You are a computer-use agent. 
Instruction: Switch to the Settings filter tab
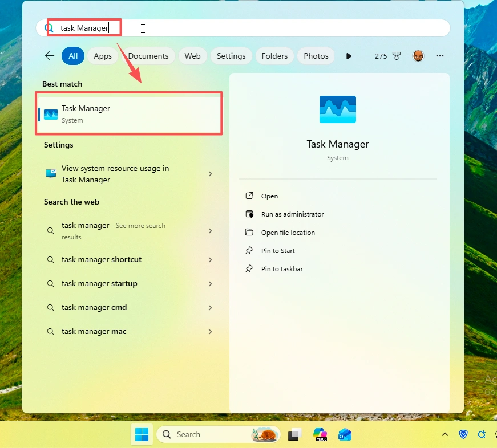tap(231, 56)
